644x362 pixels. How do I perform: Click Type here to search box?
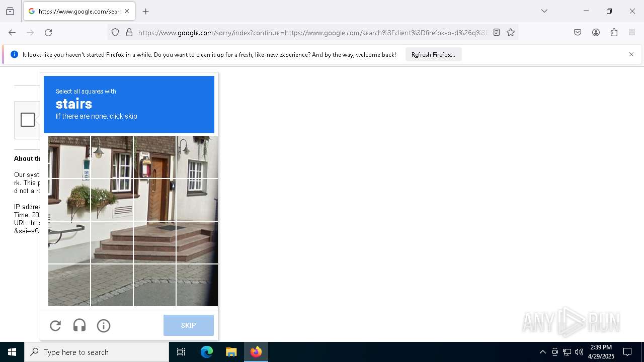pos(97,352)
